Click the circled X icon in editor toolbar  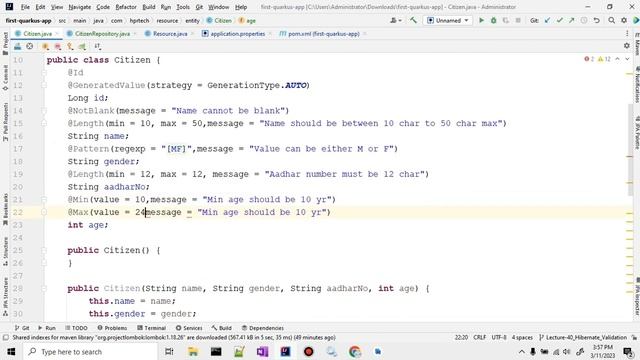coord(29,47)
